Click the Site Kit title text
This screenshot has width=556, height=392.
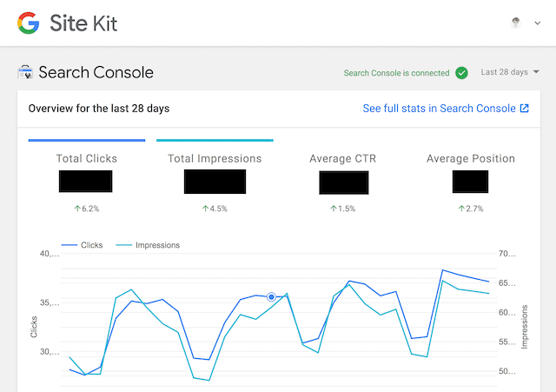(x=83, y=23)
